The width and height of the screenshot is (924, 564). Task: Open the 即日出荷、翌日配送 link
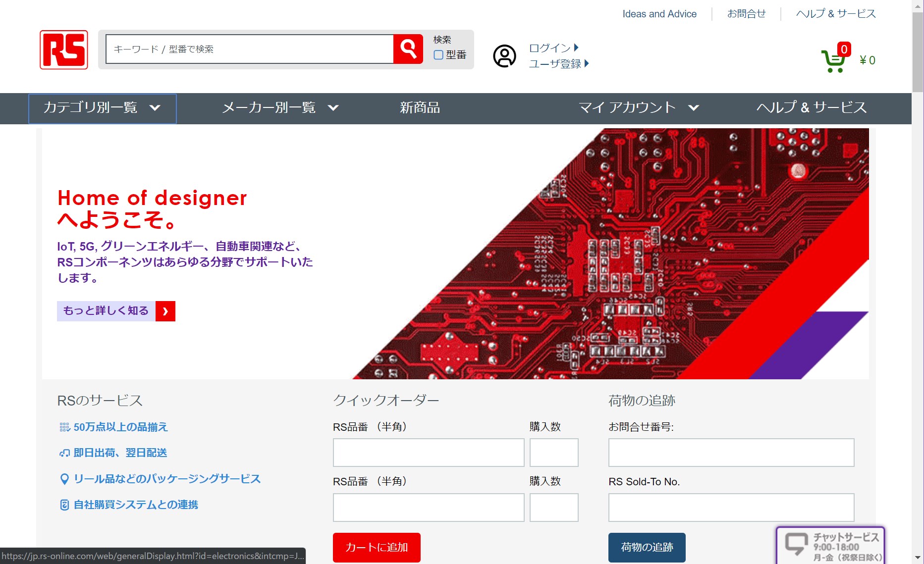120,453
